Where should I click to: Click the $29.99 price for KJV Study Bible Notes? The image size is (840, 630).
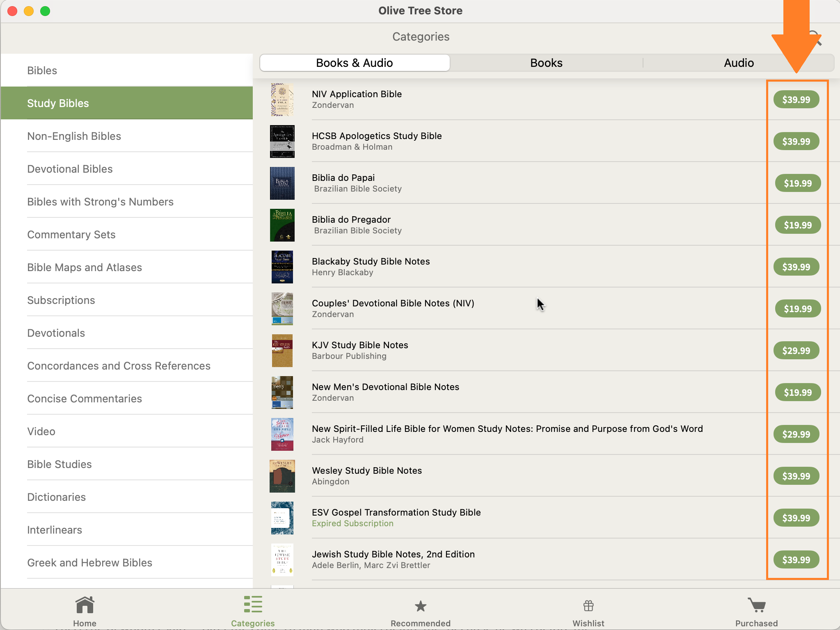[796, 351]
